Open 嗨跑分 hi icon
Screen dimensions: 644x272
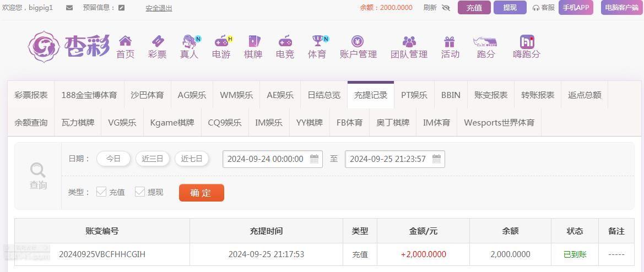pos(527,41)
